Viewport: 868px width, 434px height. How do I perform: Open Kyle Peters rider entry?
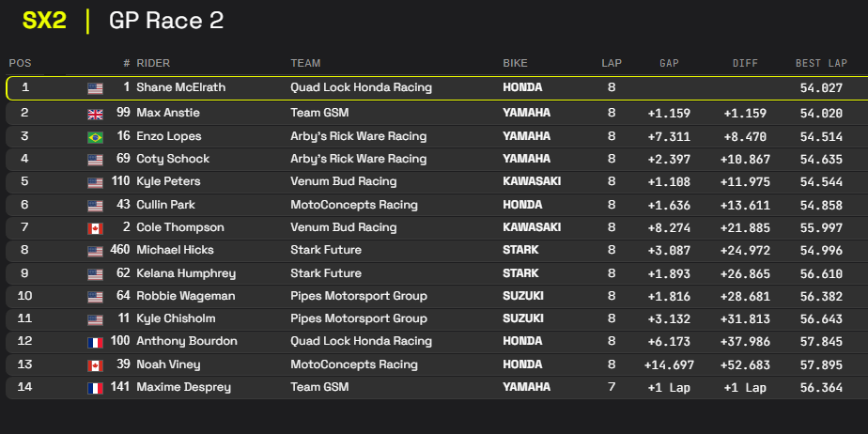click(168, 181)
